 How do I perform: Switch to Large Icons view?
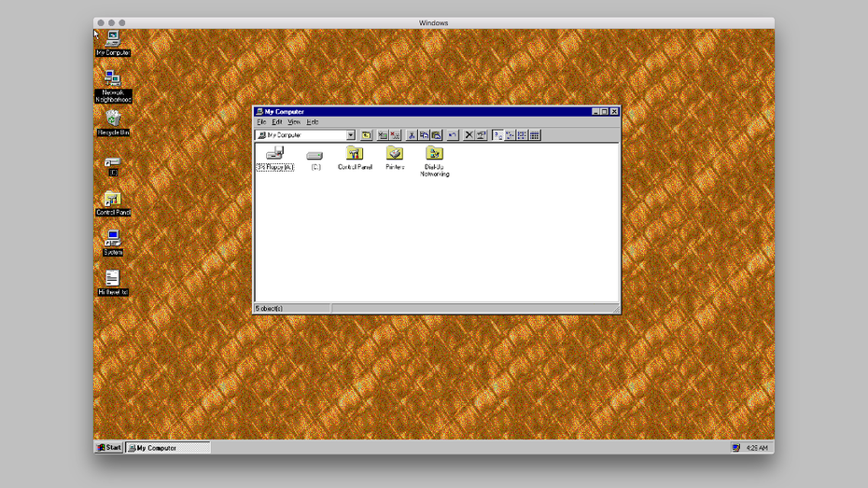click(x=497, y=135)
